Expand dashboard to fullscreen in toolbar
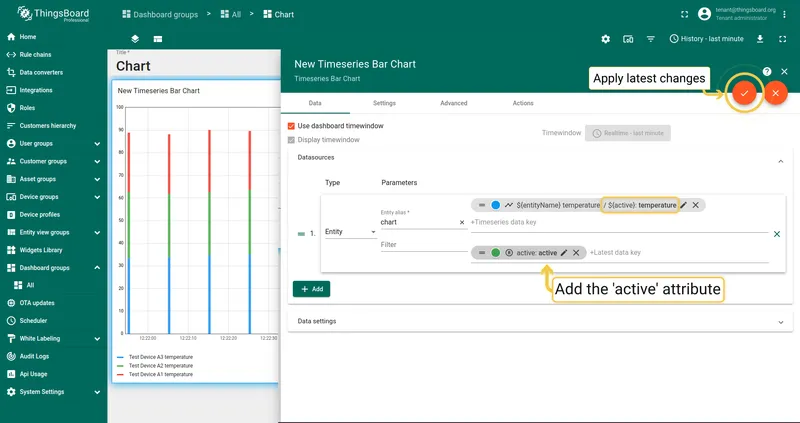Viewport: 800px width, 423px height. pos(783,39)
